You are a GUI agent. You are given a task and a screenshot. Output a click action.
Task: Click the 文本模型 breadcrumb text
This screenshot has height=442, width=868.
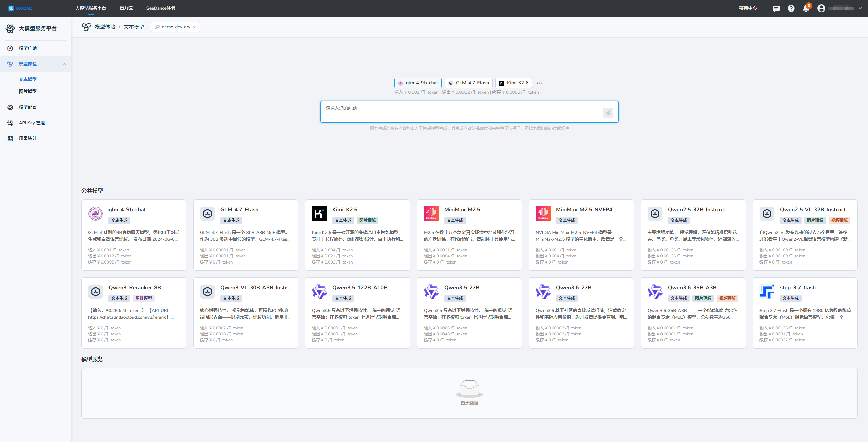pos(134,27)
